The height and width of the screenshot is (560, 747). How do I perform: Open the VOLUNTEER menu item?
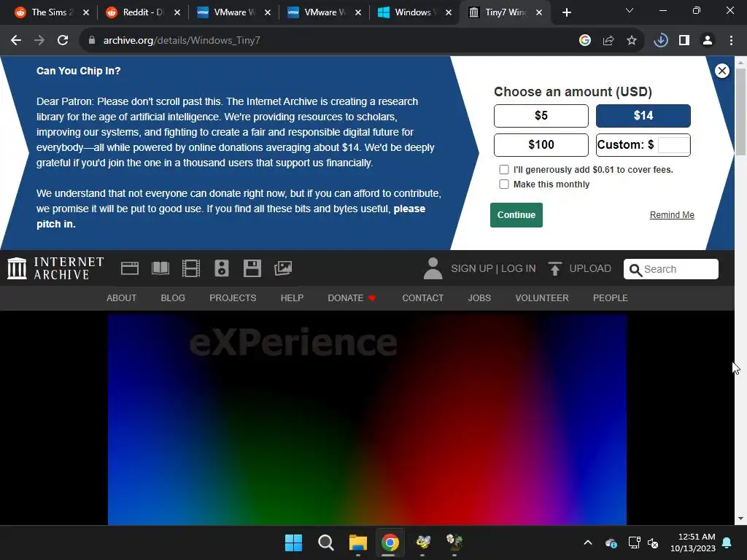tap(542, 298)
